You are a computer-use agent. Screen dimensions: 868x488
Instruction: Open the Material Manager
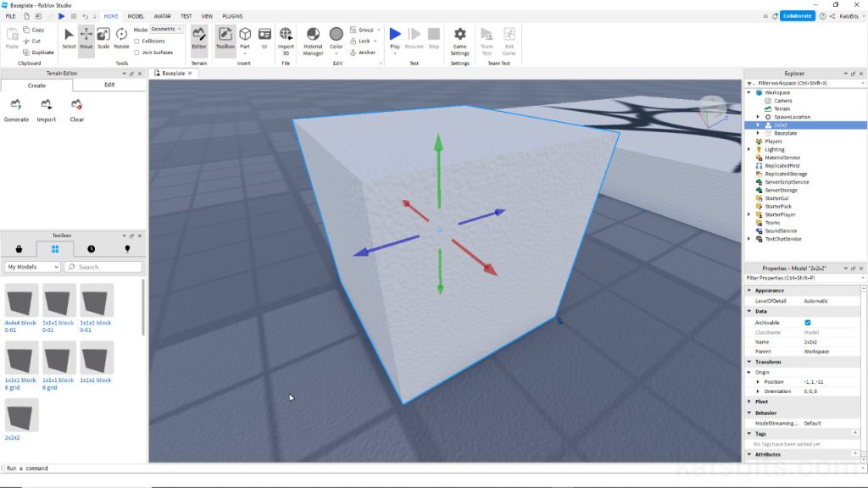tap(313, 38)
